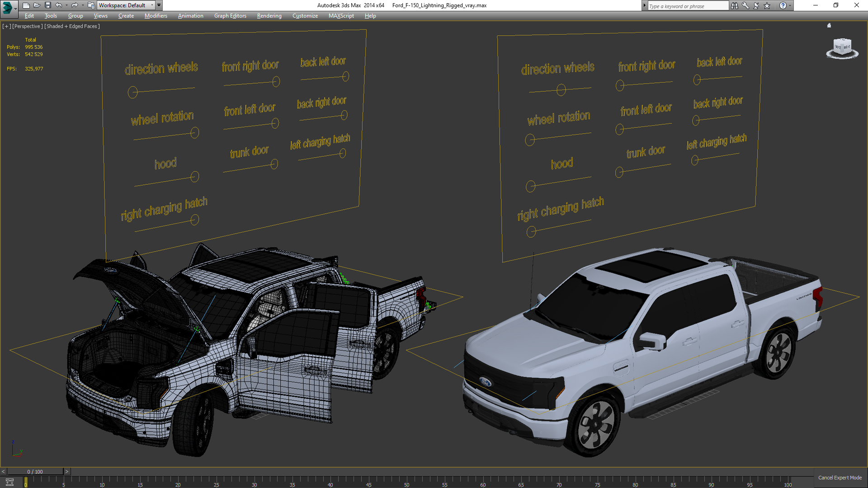
Task: Redo the last undone operation
Action: coord(74,5)
